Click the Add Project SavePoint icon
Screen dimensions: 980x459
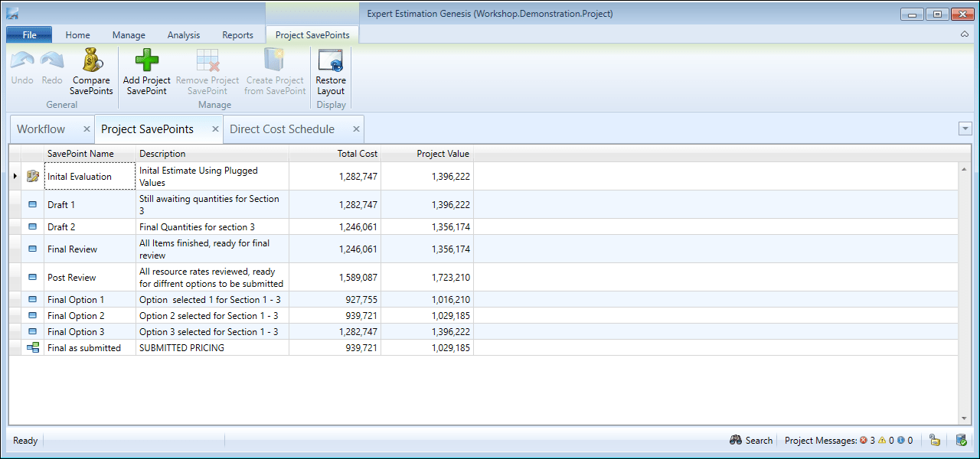tap(147, 60)
